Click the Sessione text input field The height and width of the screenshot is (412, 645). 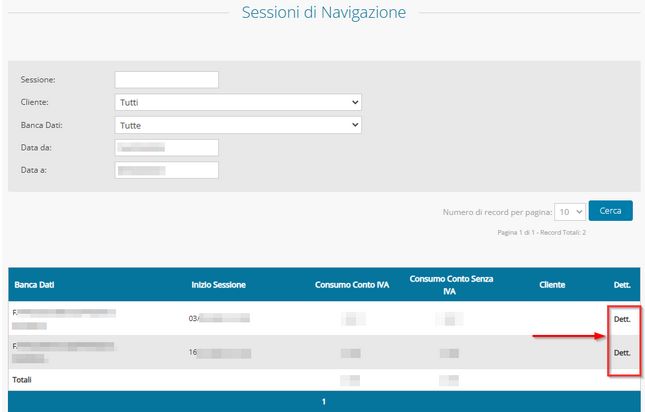coord(166,80)
